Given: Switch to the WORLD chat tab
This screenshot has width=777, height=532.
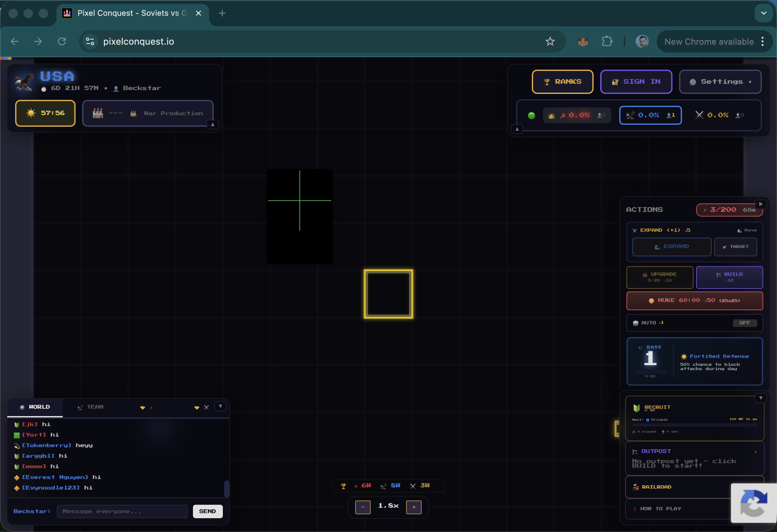Looking at the screenshot, I should point(35,407).
